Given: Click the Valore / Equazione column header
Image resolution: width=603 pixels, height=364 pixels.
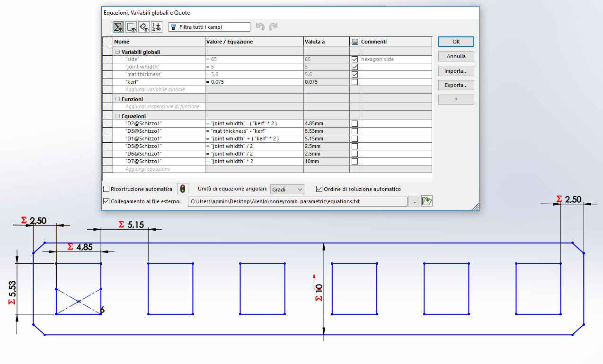Looking at the screenshot, I should 254,42.
